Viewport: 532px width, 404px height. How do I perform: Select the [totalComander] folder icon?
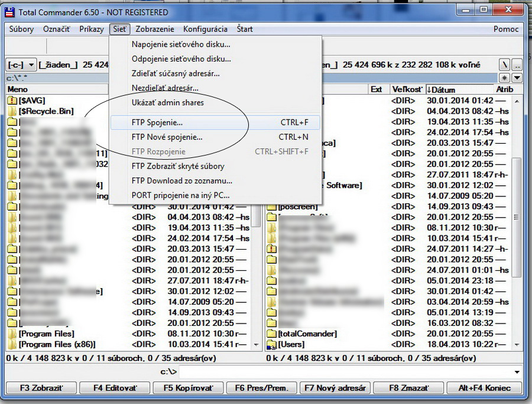pos(271,334)
